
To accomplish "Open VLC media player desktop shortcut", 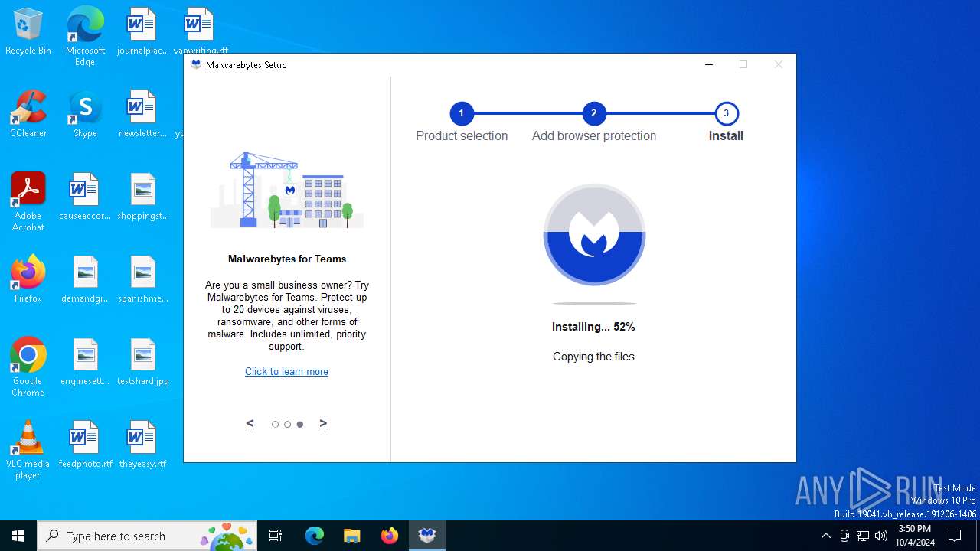I will point(28,450).
